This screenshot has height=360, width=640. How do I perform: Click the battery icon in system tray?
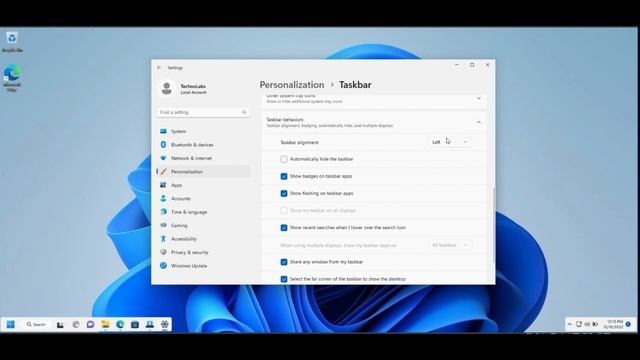595,324
